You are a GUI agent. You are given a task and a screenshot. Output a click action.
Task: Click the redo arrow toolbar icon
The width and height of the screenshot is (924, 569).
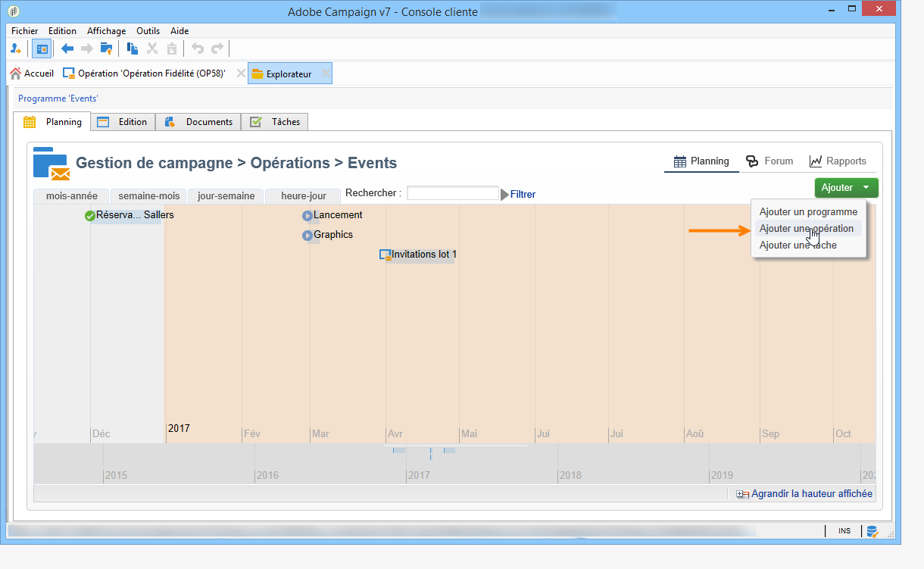(217, 48)
